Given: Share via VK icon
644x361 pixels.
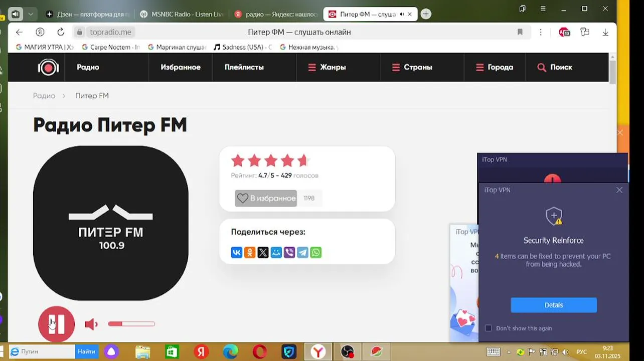Looking at the screenshot, I should [x=237, y=253].
